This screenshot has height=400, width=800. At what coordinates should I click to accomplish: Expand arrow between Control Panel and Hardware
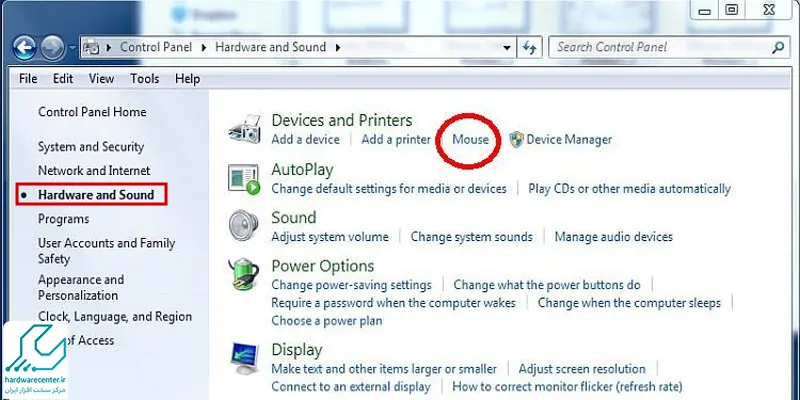[204, 48]
